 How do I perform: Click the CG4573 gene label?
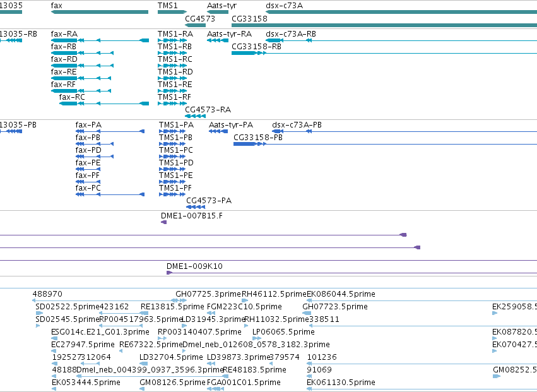[200, 18]
